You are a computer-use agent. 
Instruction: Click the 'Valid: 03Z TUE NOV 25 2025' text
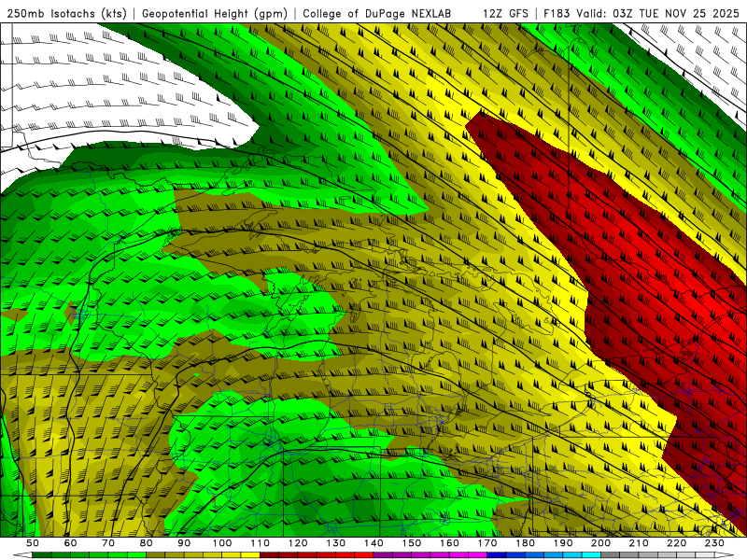coord(657,13)
